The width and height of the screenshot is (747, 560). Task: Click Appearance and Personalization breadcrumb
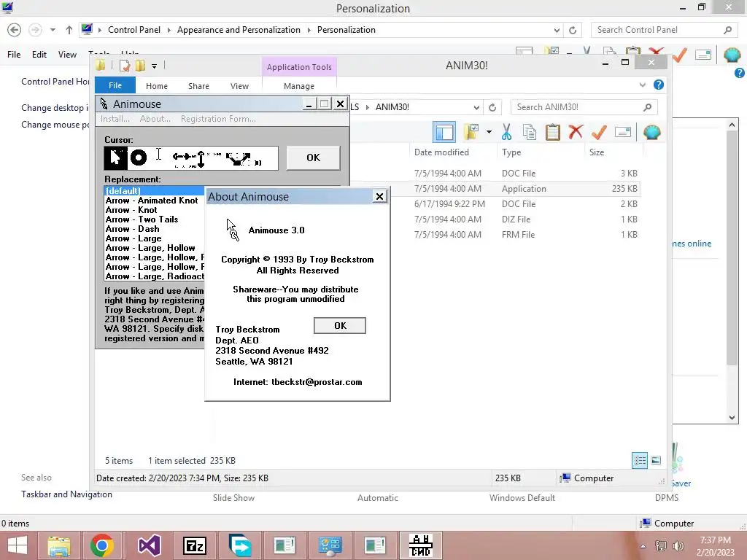(239, 29)
